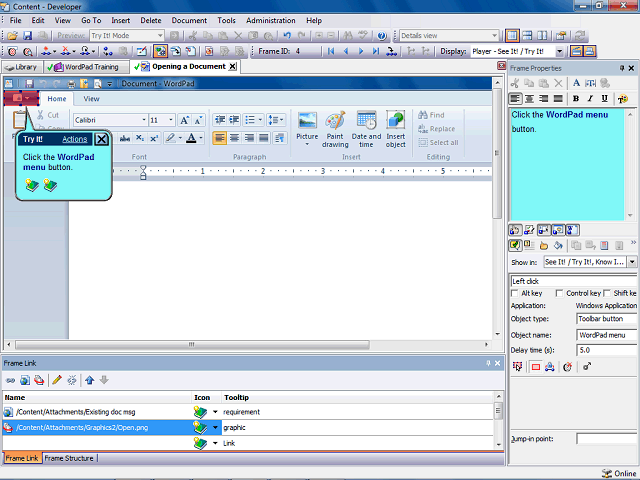Click Find in WordPad Editing group

pos(431,115)
